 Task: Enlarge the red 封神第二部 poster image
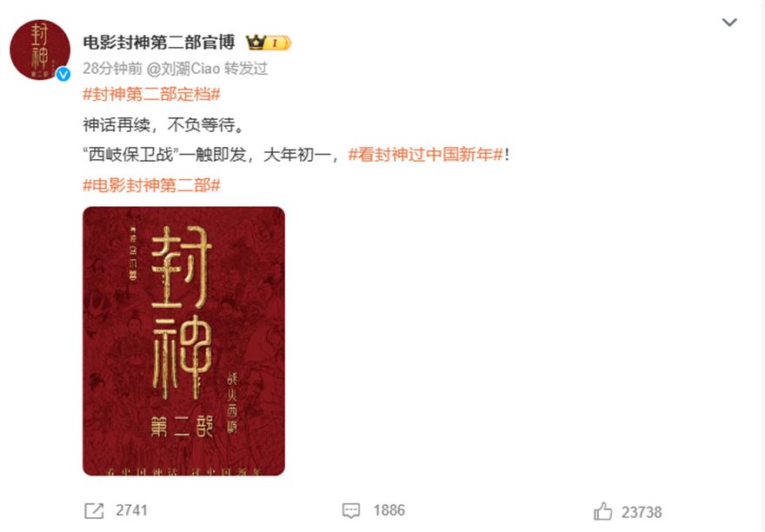tap(183, 341)
